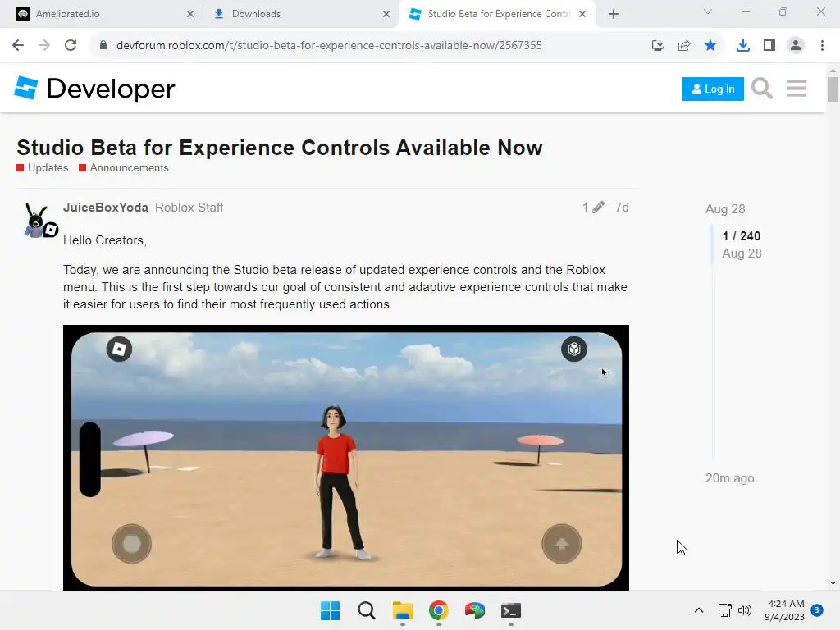Click the network tray icon
Viewport: 840px width, 630px height.
[x=725, y=610]
